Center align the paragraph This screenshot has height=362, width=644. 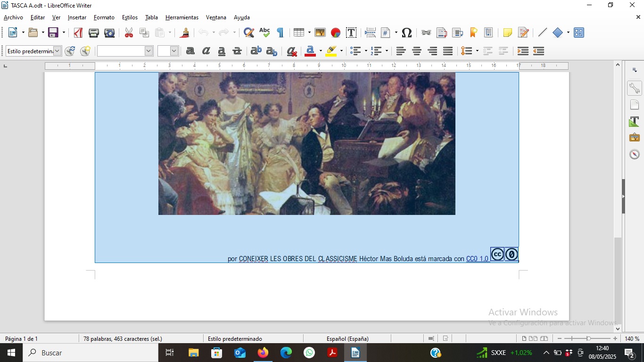pyautogui.click(x=416, y=51)
